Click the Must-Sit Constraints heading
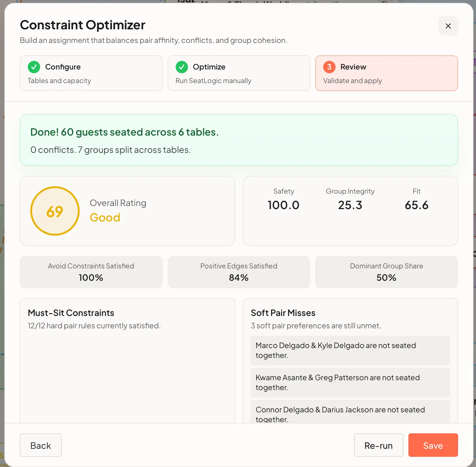The width and height of the screenshot is (476, 467). point(71,313)
